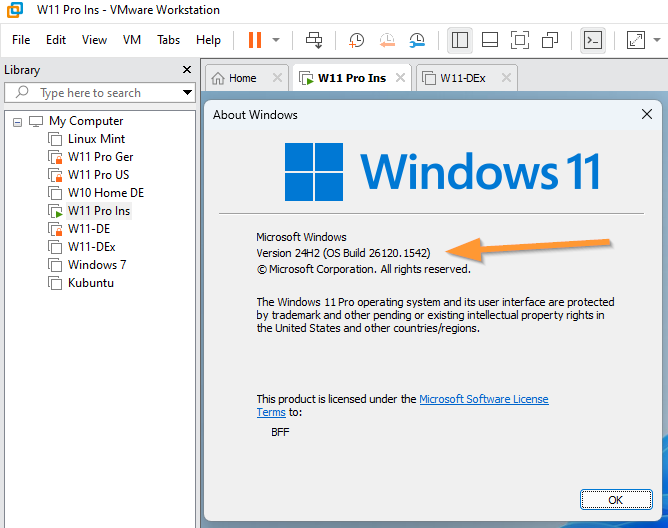668x528 pixels.
Task: Open the Help menu
Action: pyautogui.click(x=208, y=40)
